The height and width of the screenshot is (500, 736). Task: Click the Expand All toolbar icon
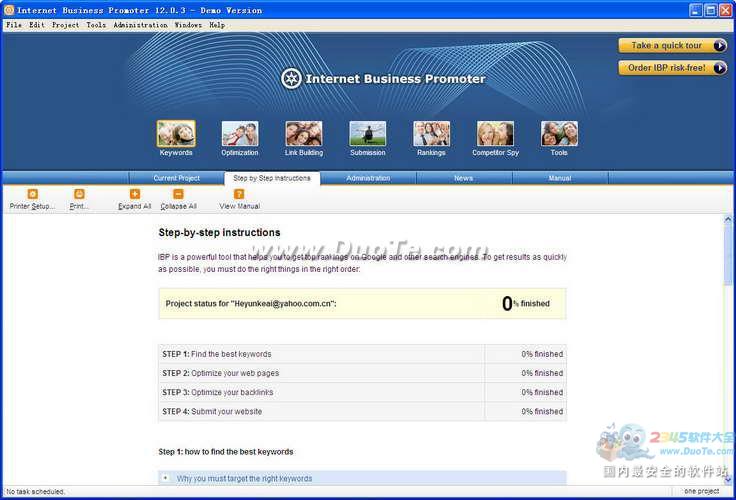click(135, 194)
